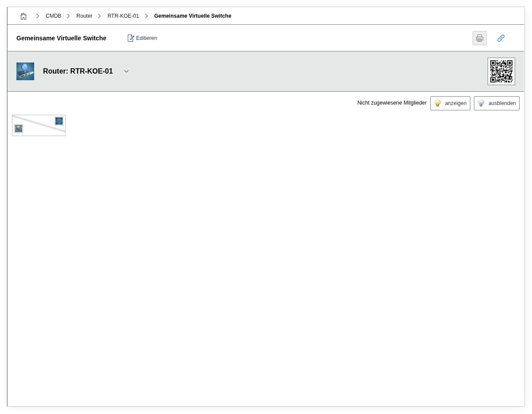Click Editieren to edit virtual switches
The height and width of the screenshot is (414, 532).
(x=142, y=38)
